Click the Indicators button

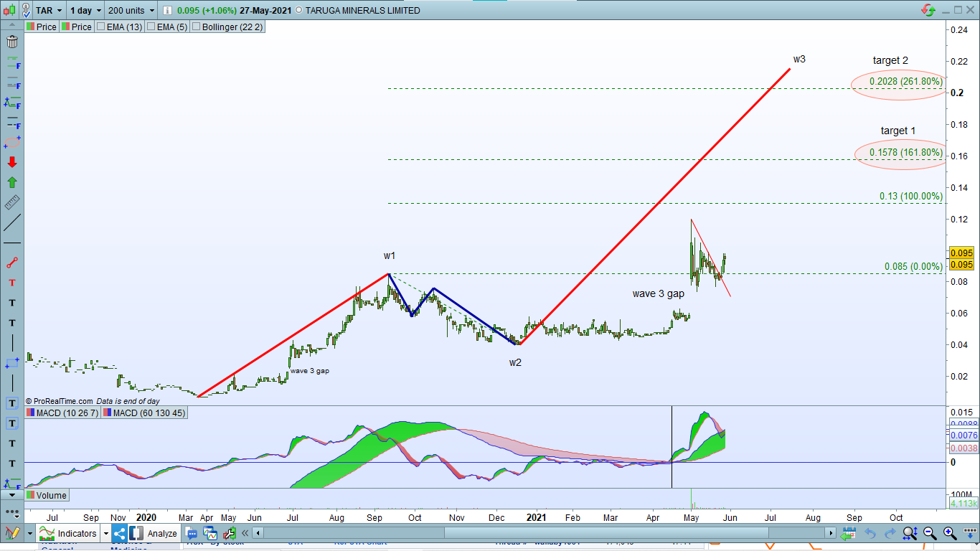[69, 533]
